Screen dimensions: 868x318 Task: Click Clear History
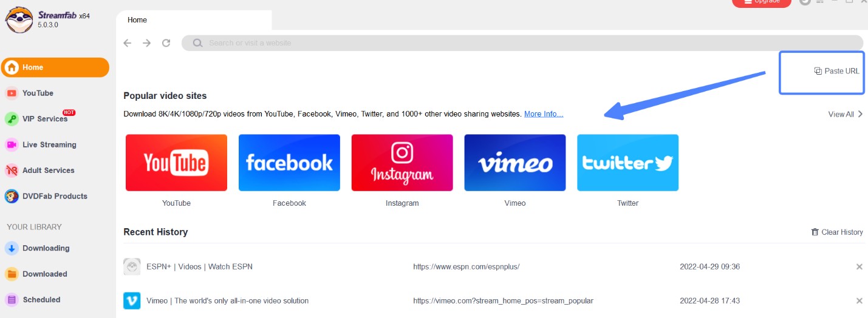point(837,232)
